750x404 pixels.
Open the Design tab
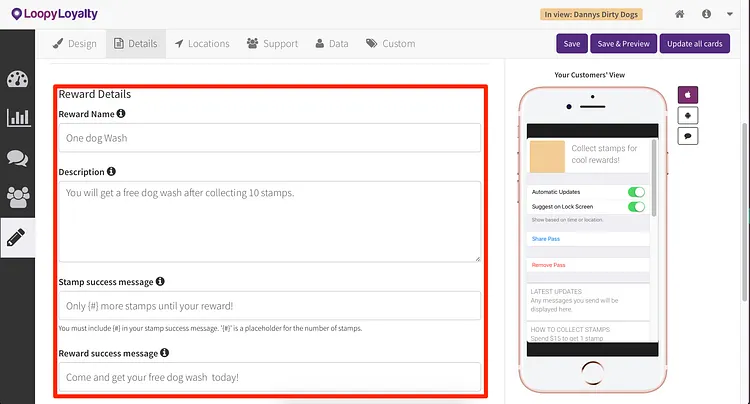(75, 44)
